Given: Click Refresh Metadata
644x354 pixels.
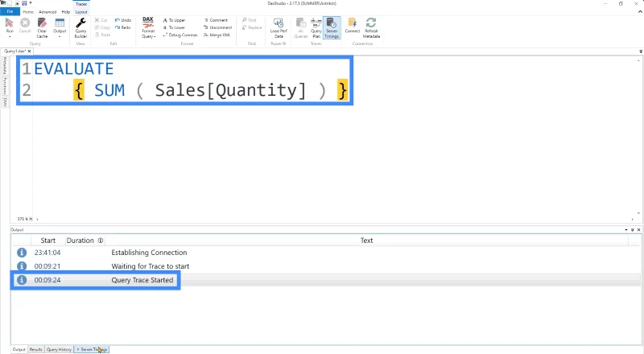Looking at the screenshot, I should 371,27.
